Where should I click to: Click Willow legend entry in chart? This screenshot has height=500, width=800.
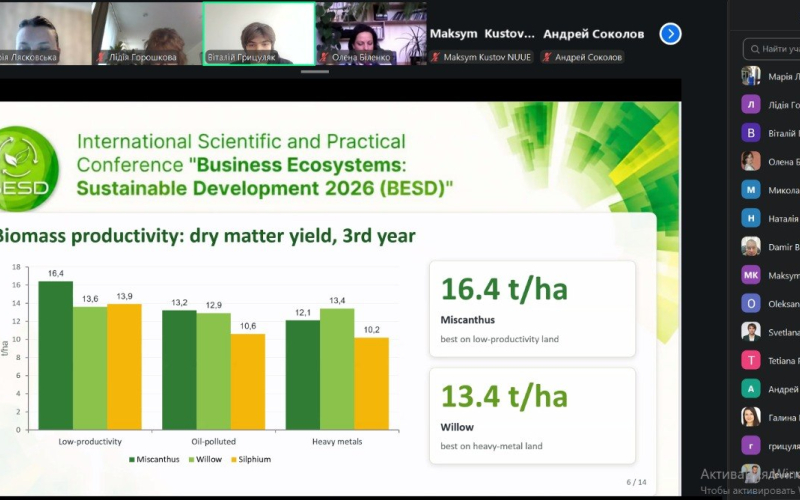206,459
